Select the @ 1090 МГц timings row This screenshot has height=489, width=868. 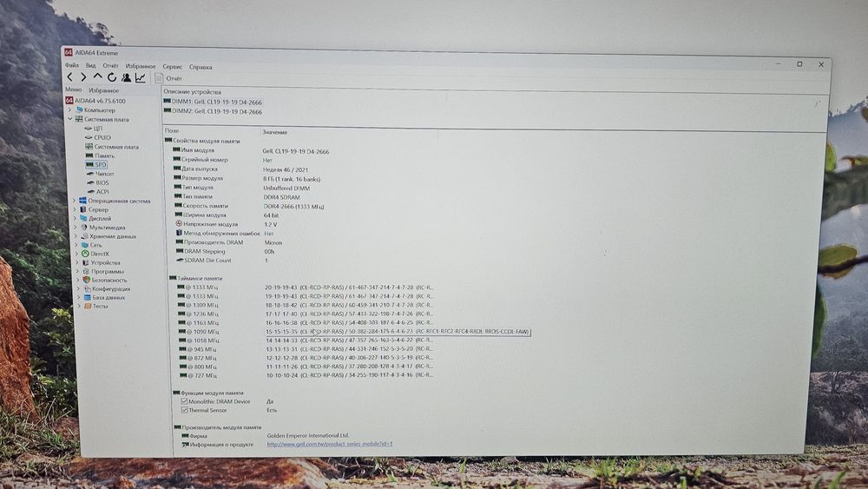354,332
